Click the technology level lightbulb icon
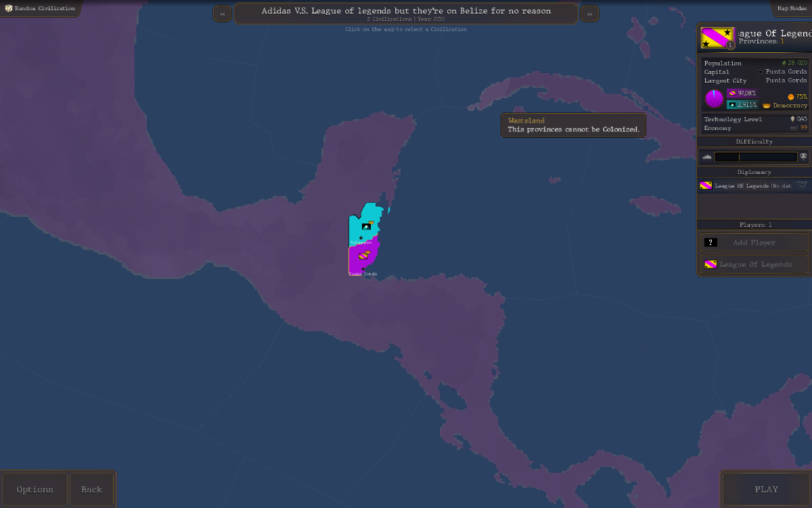The height and width of the screenshot is (508, 812). [x=792, y=119]
